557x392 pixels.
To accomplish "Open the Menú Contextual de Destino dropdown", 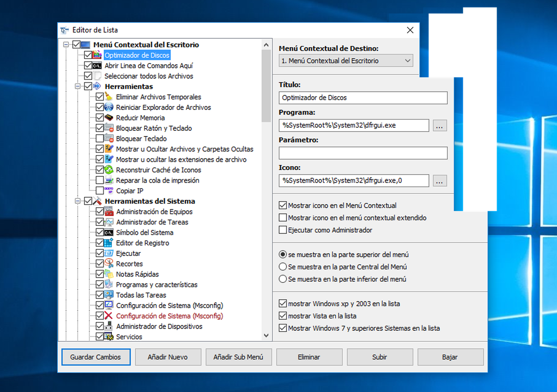I will click(408, 60).
